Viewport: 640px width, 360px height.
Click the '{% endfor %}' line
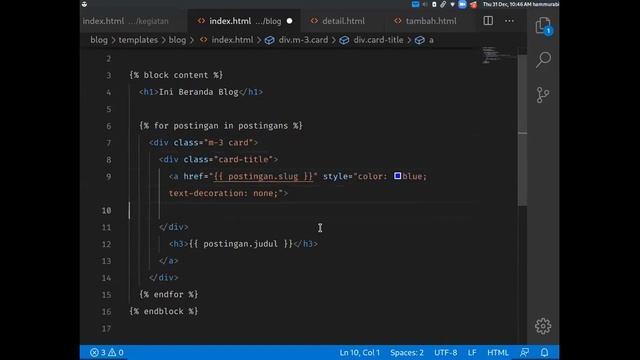tap(169, 294)
